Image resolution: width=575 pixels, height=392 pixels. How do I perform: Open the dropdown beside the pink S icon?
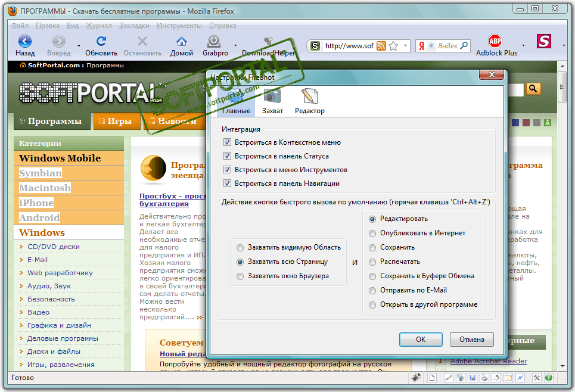point(564,45)
